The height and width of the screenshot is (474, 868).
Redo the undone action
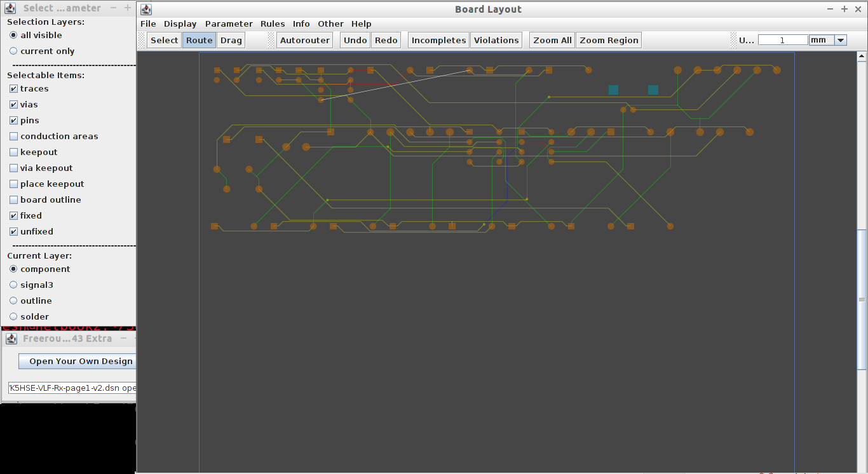tap(386, 39)
